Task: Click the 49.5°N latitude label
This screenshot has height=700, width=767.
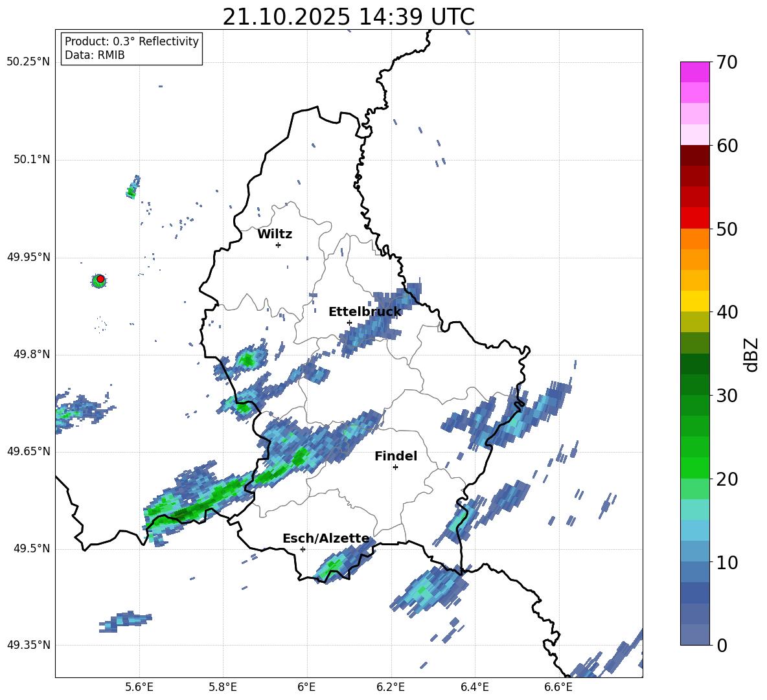Action: pyautogui.click(x=32, y=548)
